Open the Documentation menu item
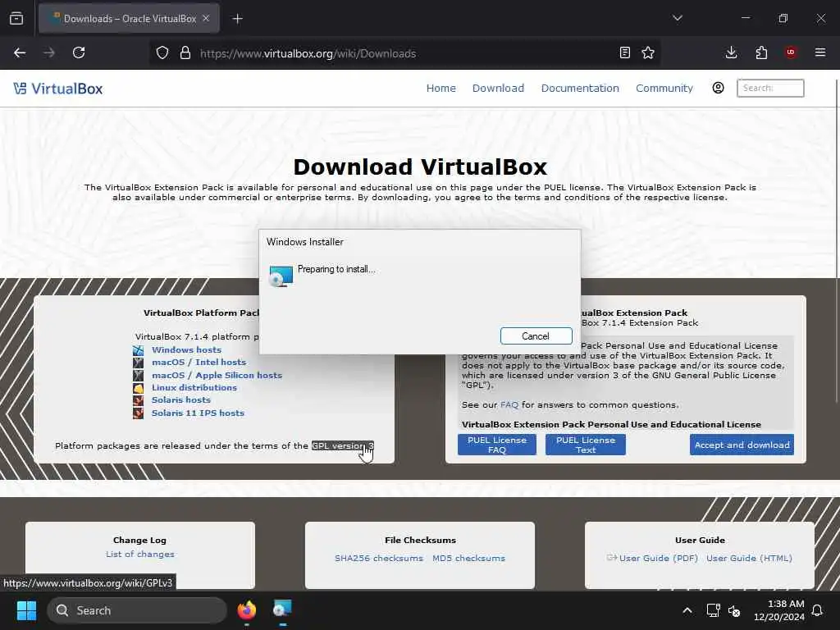The height and width of the screenshot is (630, 840). click(x=580, y=89)
